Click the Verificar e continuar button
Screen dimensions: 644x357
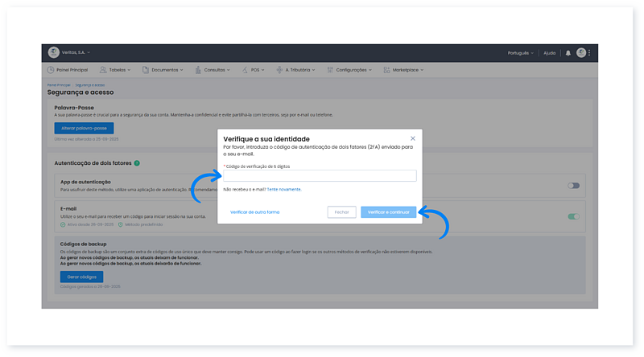388,212
